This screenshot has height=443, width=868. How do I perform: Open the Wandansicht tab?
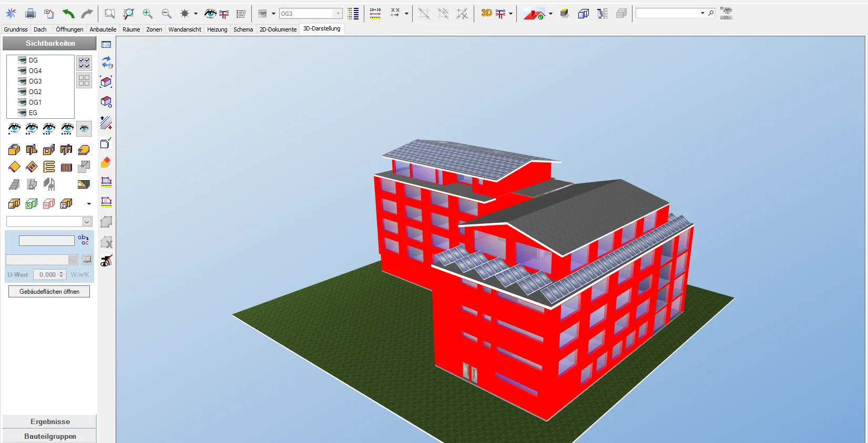coord(185,29)
